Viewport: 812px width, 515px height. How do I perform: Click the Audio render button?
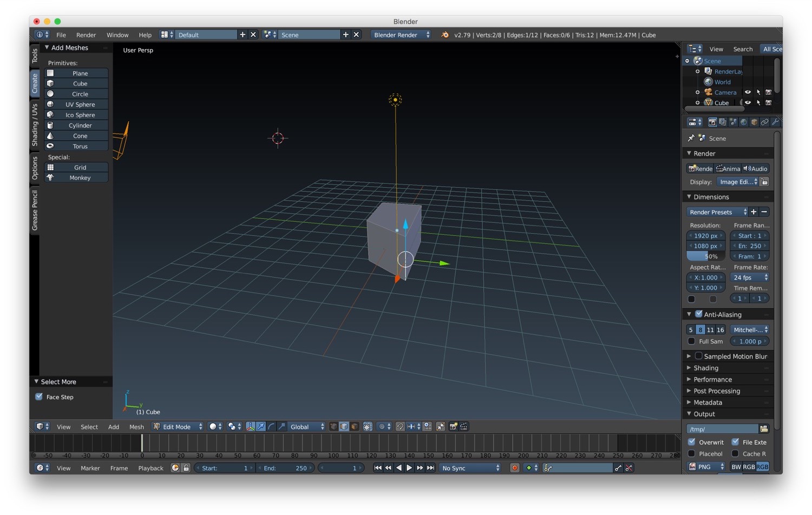[x=755, y=168]
